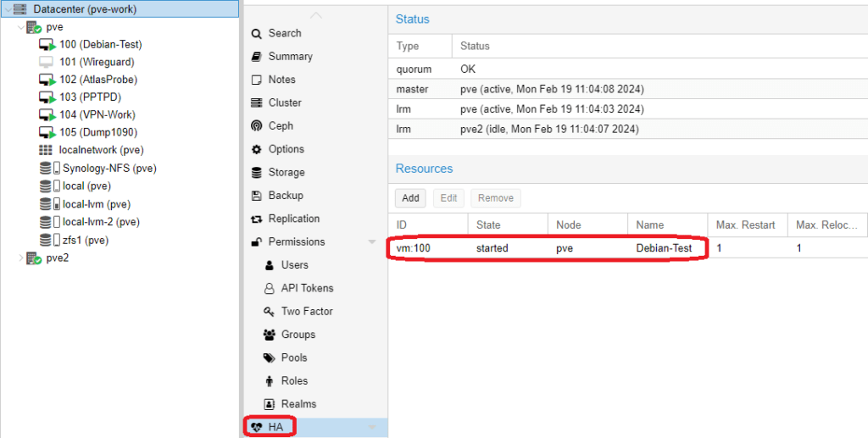Sort by the Name column header
The height and width of the screenshot is (438, 868).
click(668, 225)
